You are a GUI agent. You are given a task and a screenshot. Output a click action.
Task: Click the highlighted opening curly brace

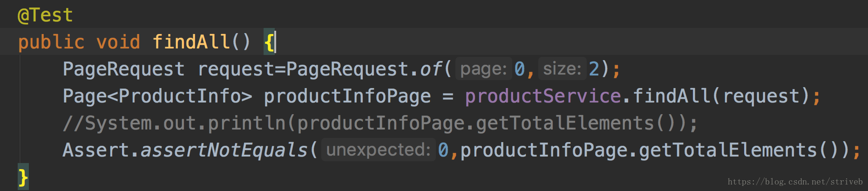[269, 42]
